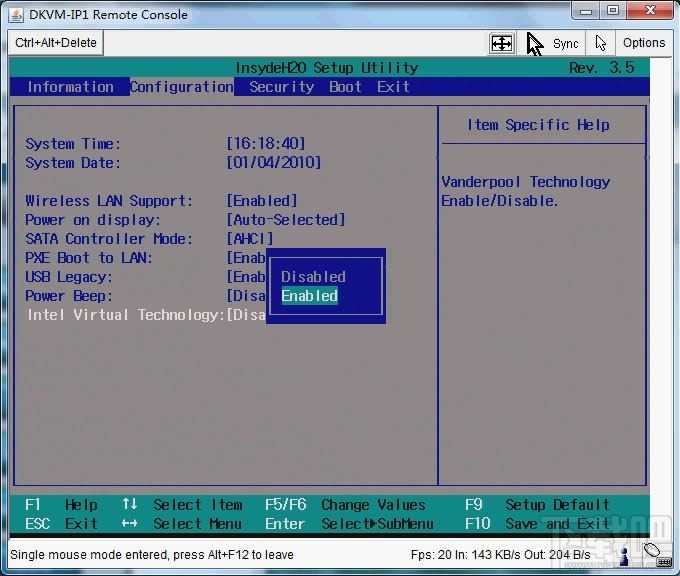Minimize the DKVM-IP1 Remote Console window
The width and height of the screenshot is (680, 576).
pyautogui.click(x=586, y=11)
